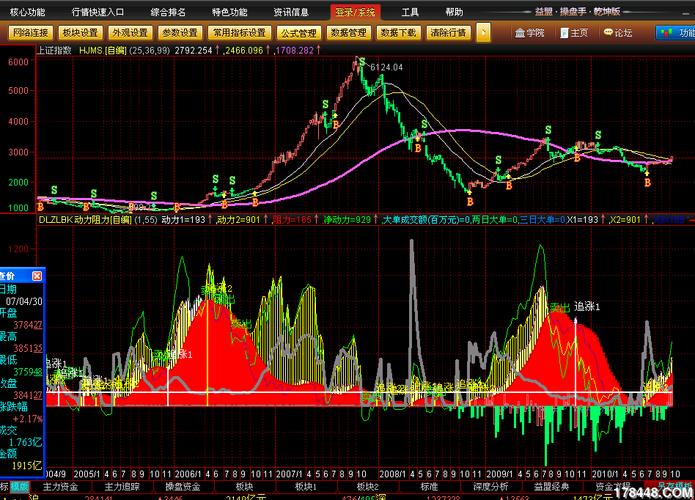Click 常用指标设置 button
695x500 pixels.
(x=239, y=33)
